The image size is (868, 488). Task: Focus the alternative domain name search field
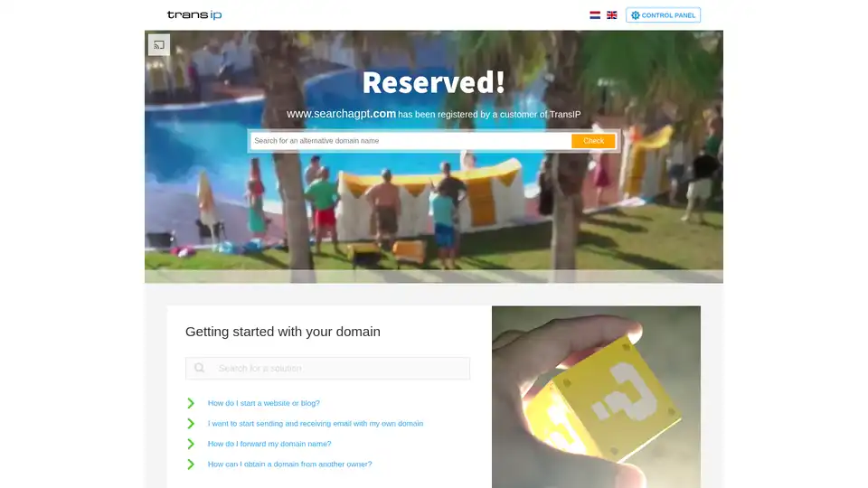pyautogui.click(x=410, y=141)
